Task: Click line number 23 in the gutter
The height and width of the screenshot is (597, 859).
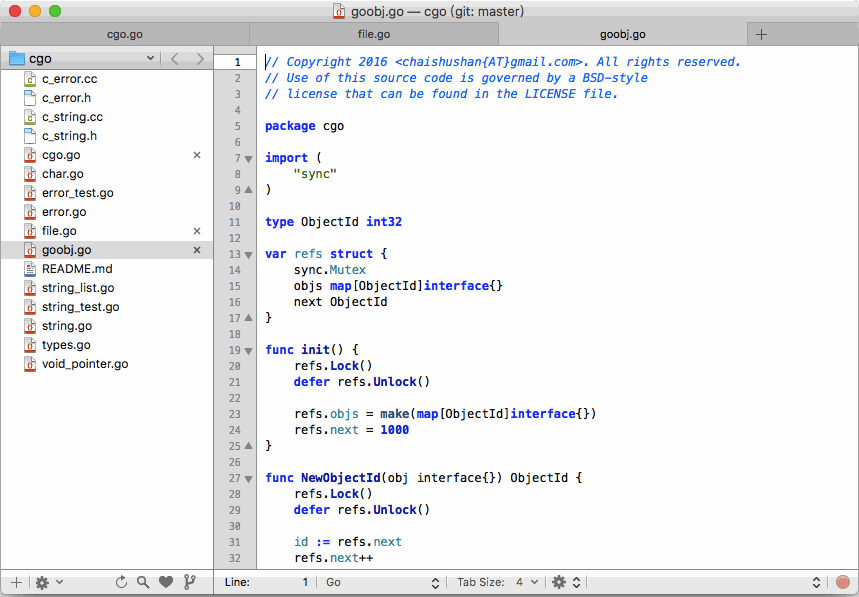Action: tap(234, 414)
